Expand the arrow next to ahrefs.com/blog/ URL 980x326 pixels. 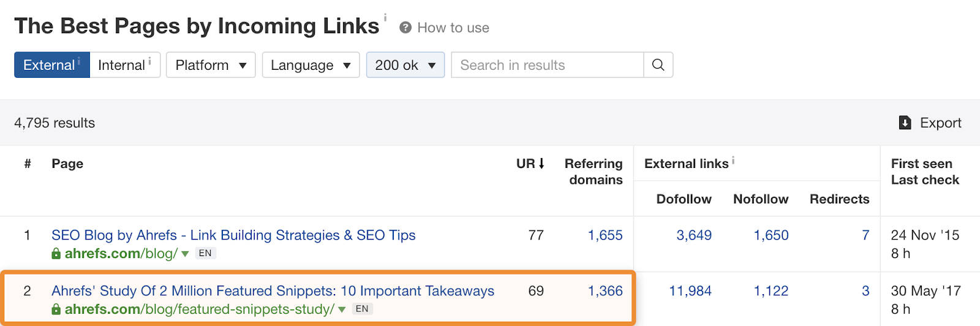[185, 254]
